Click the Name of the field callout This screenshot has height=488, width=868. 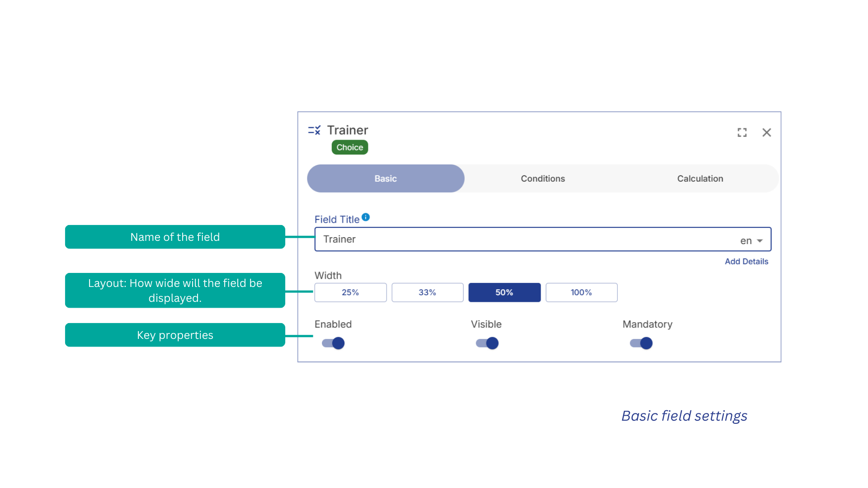point(175,237)
